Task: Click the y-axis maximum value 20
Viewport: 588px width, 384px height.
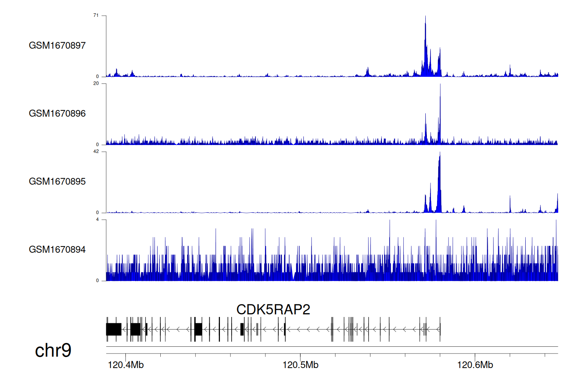Action: pyautogui.click(x=96, y=83)
